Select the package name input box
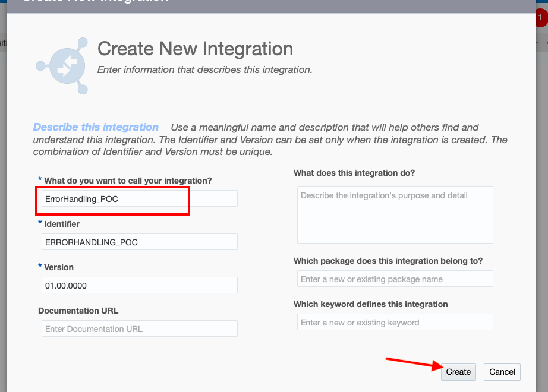548x392 pixels. (395, 279)
